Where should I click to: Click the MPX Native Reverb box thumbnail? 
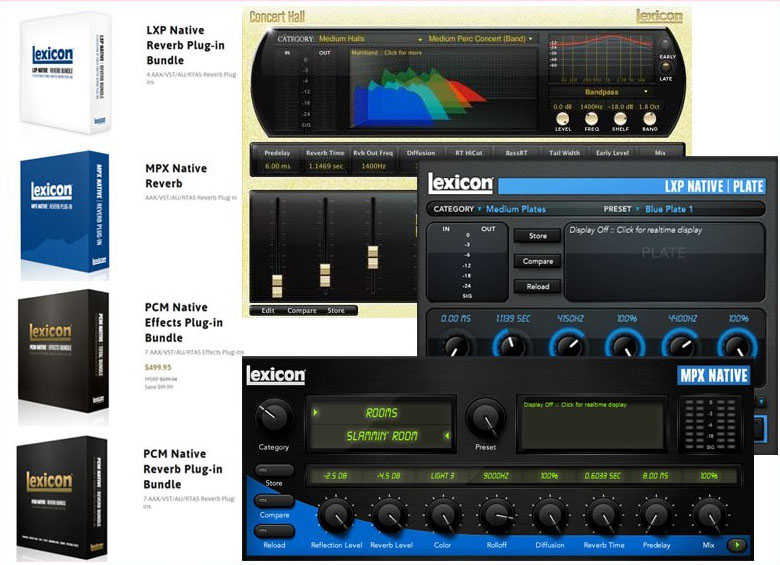point(65,214)
